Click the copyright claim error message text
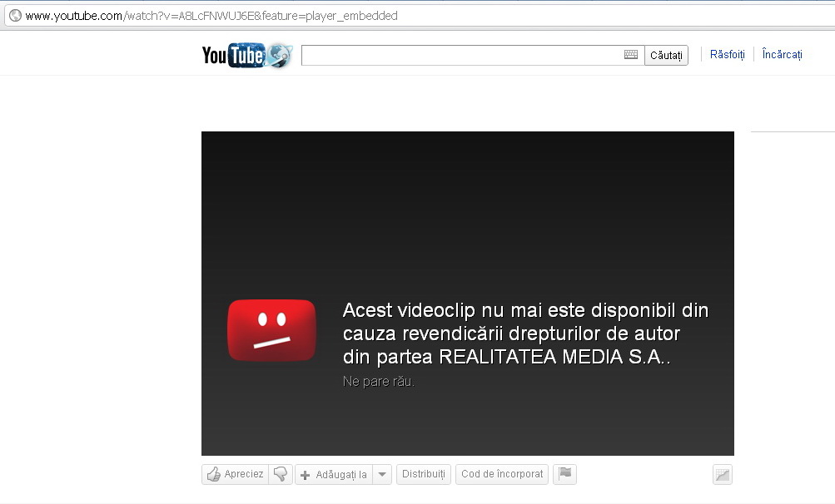 [524, 334]
